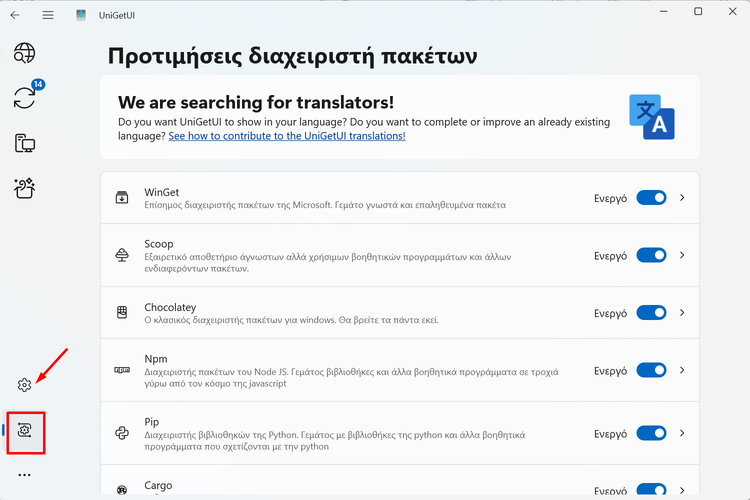750x500 pixels.
Task: Disable the Scoop toggle switch
Action: pos(651,255)
